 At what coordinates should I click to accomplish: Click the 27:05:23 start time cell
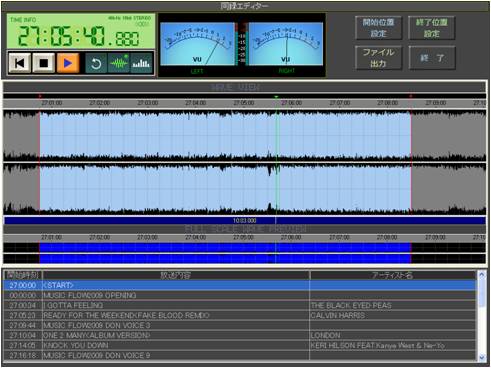(23, 315)
